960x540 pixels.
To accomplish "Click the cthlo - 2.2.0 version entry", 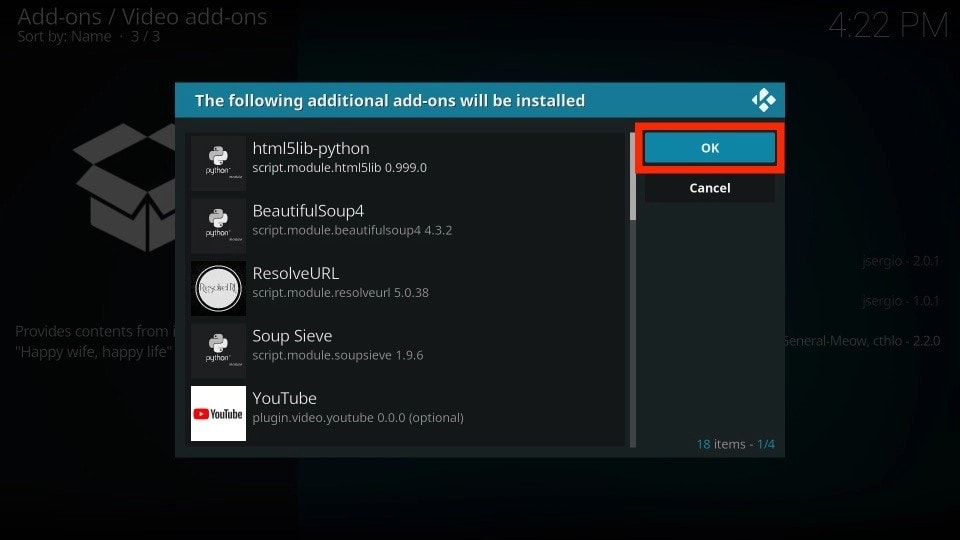I will click(x=862, y=341).
